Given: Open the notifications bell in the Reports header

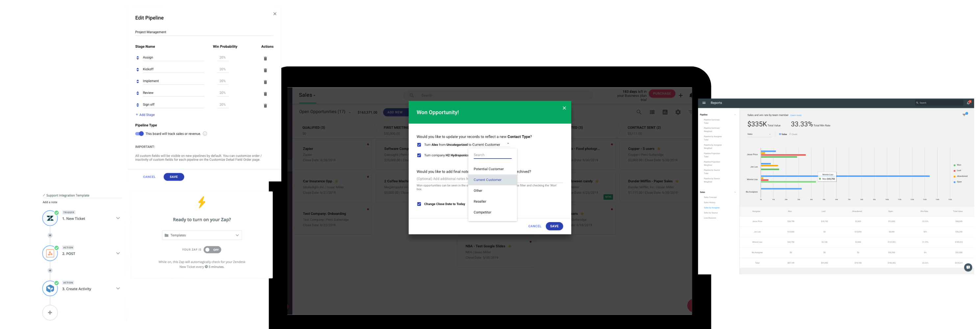Looking at the screenshot, I should coord(968,103).
